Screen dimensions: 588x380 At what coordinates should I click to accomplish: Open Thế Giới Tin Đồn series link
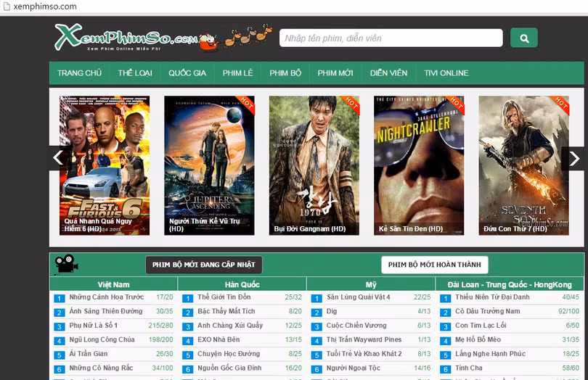(224, 297)
